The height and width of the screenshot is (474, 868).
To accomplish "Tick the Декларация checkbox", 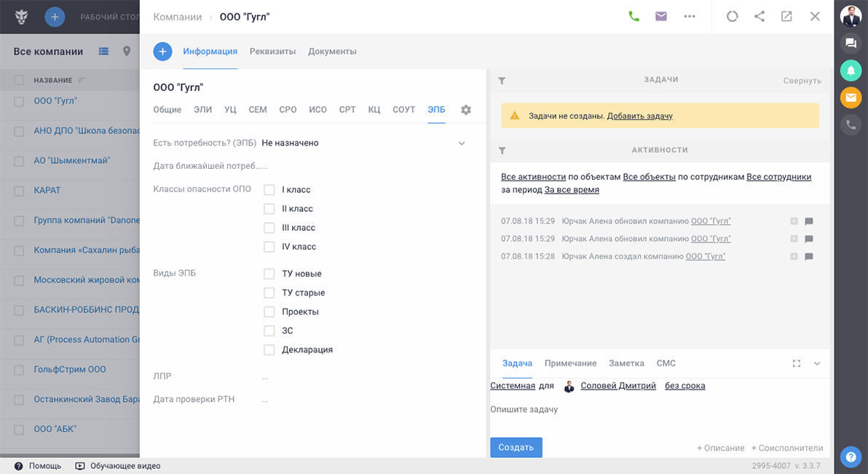I will coord(269,350).
